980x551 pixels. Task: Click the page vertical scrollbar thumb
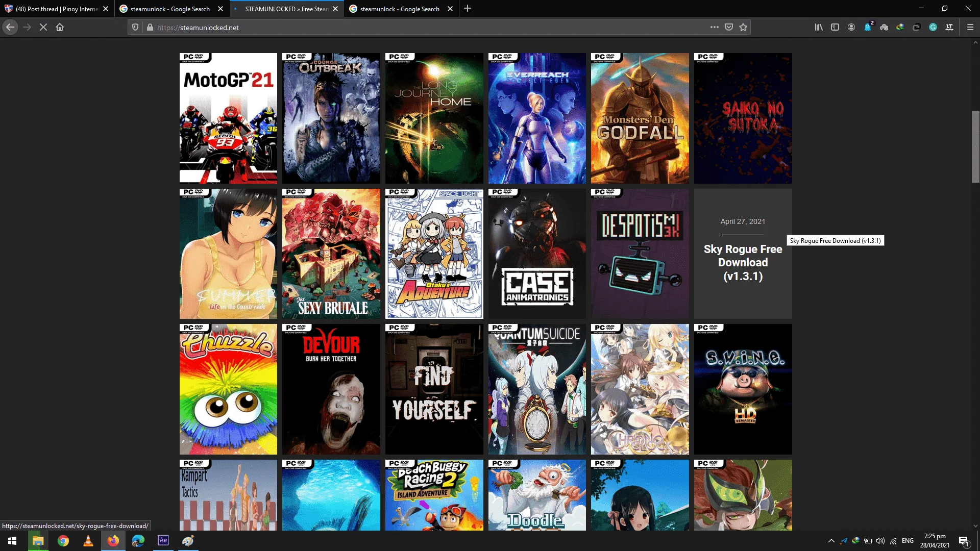tap(975, 146)
